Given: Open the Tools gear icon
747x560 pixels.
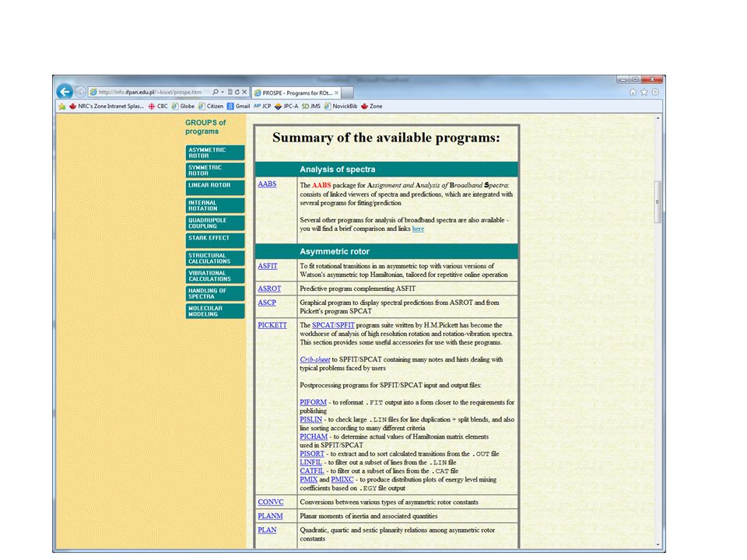Looking at the screenshot, I should click(655, 93).
